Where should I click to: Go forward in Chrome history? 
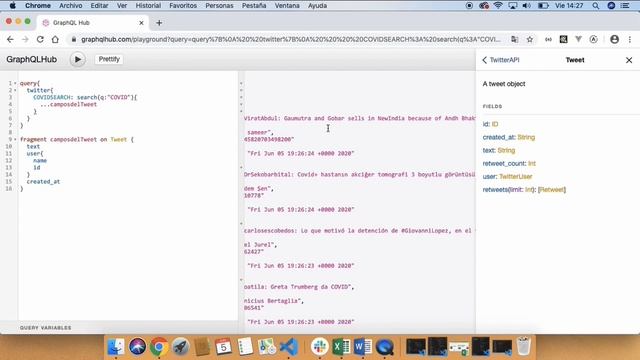(25, 39)
